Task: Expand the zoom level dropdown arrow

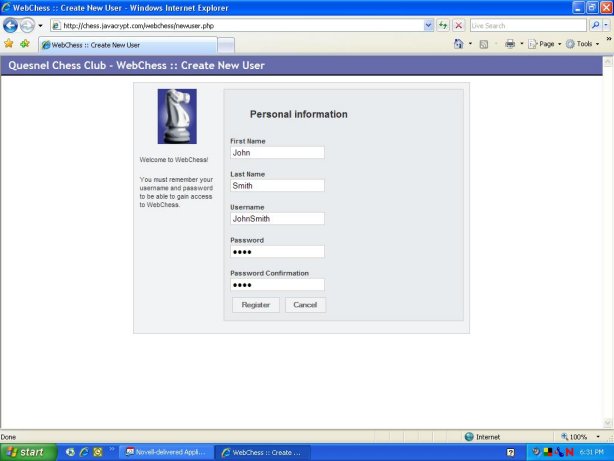Action: click(x=598, y=437)
